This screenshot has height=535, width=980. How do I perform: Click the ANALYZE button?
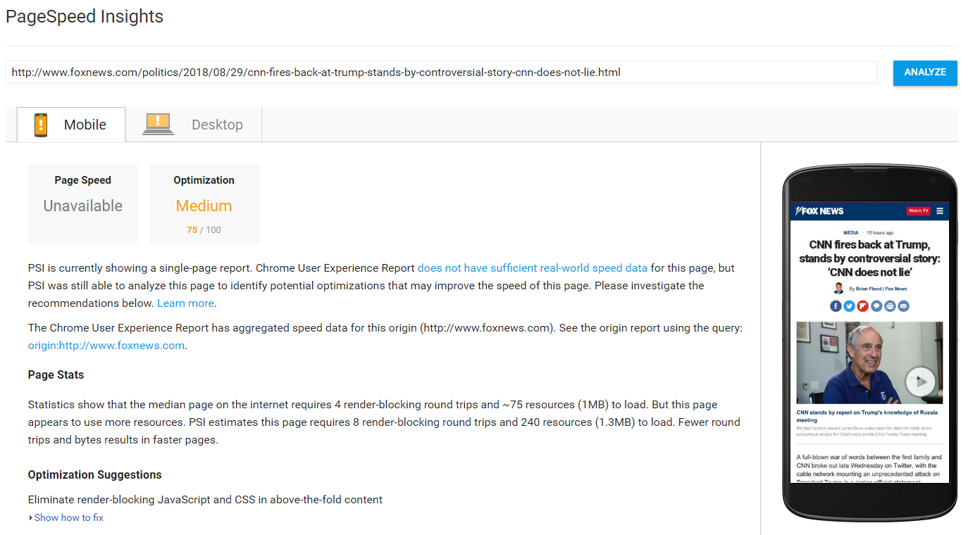click(925, 73)
